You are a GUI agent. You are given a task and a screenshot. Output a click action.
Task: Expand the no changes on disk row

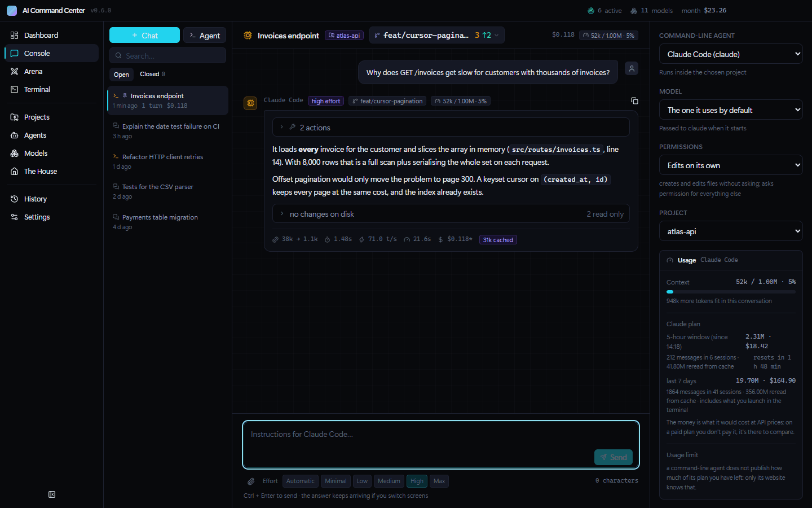pyautogui.click(x=451, y=213)
